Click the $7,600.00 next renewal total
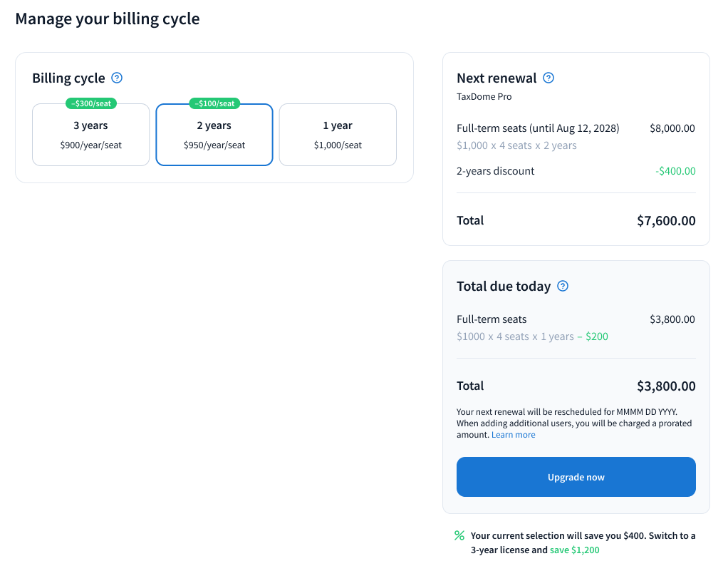The width and height of the screenshot is (728, 566). tap(666, 221)
